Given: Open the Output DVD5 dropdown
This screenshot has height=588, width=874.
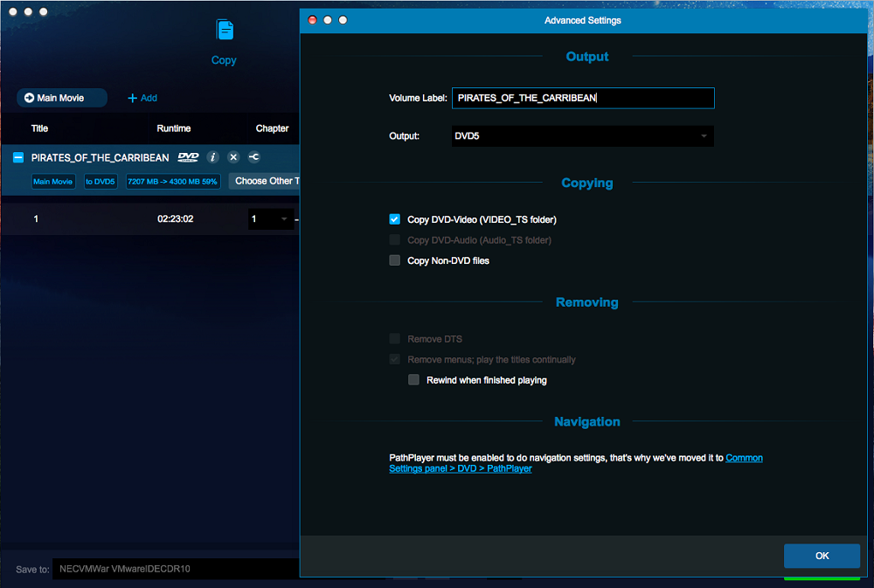Looking at the screenshot, I should pyautogui.click(x=582, y=136).
